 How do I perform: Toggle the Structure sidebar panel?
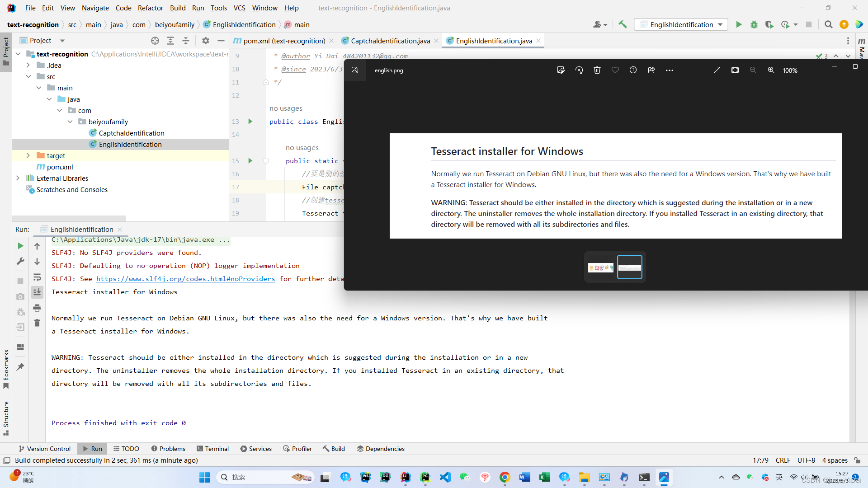[x=6, y=418]
